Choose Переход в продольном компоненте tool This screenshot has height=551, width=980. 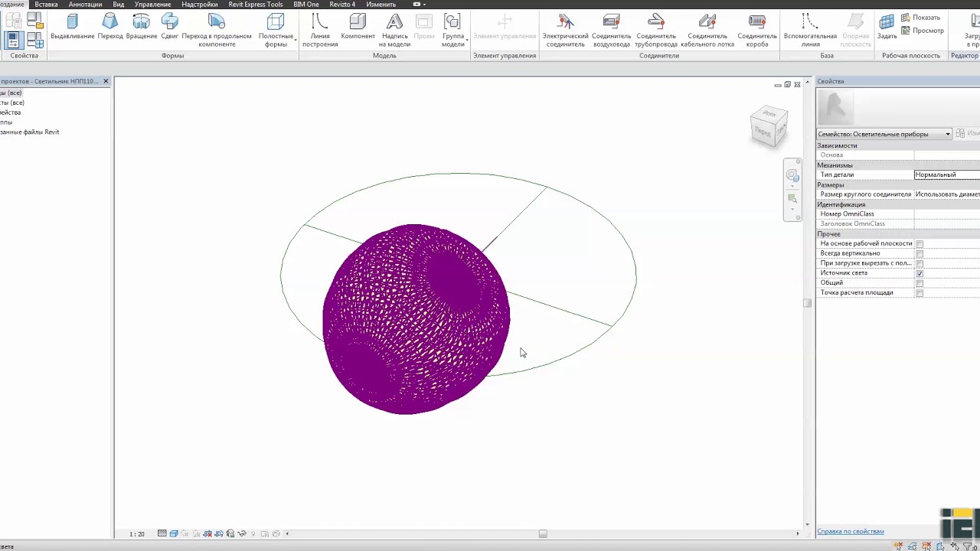tap(217, 31)
